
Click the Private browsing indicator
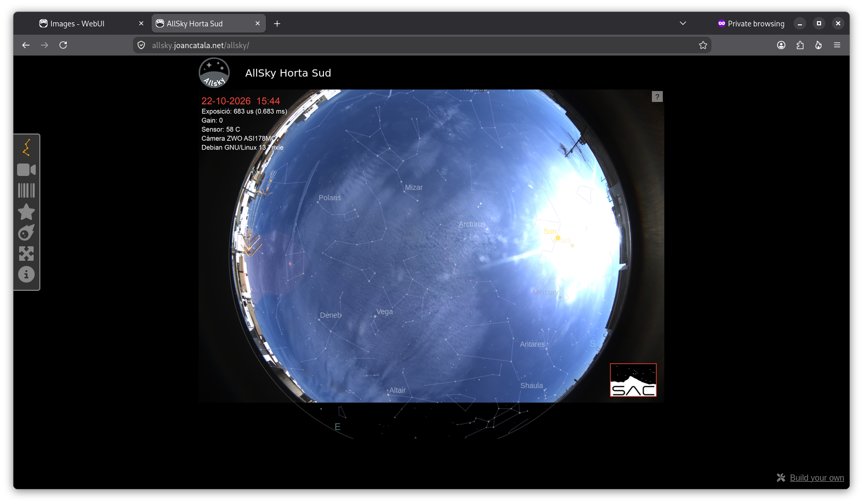click(x=751, y=23)
